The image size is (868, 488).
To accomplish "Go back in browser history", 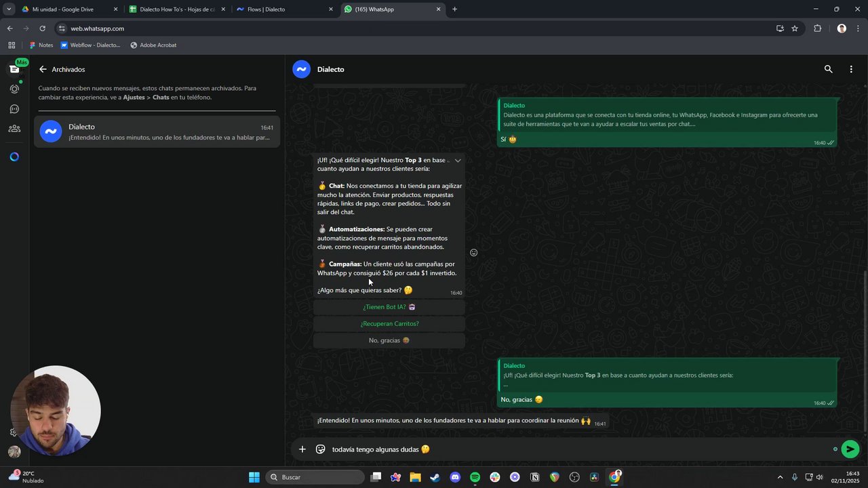I will 9,28.
